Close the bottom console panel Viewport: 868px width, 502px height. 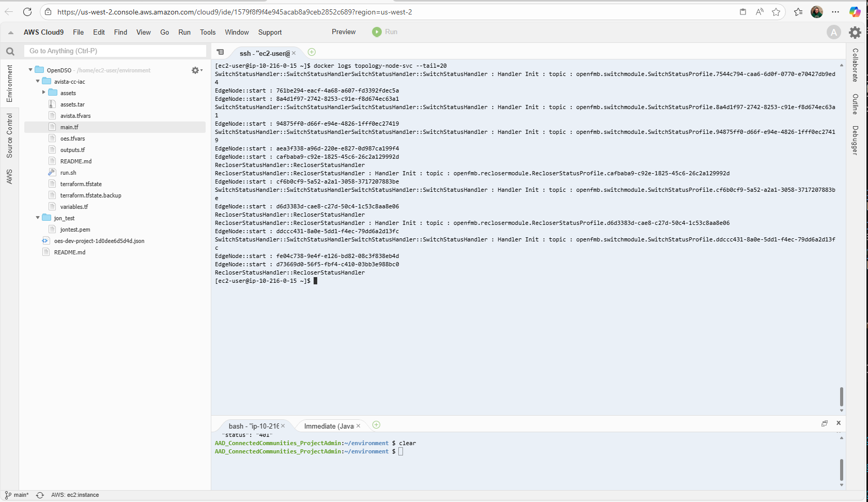[839, 423]
